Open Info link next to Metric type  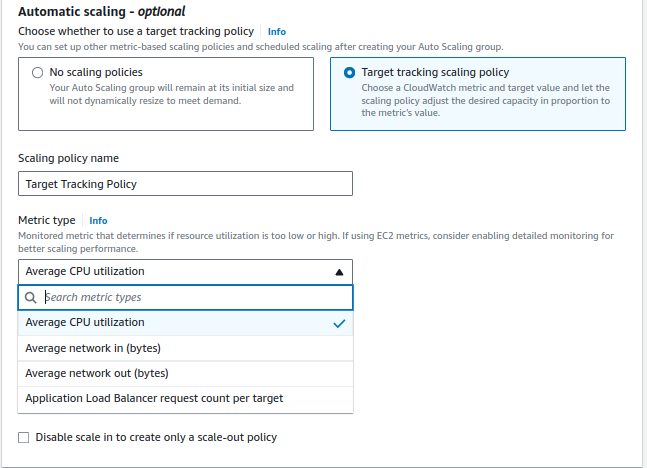(x=98, y=220)
